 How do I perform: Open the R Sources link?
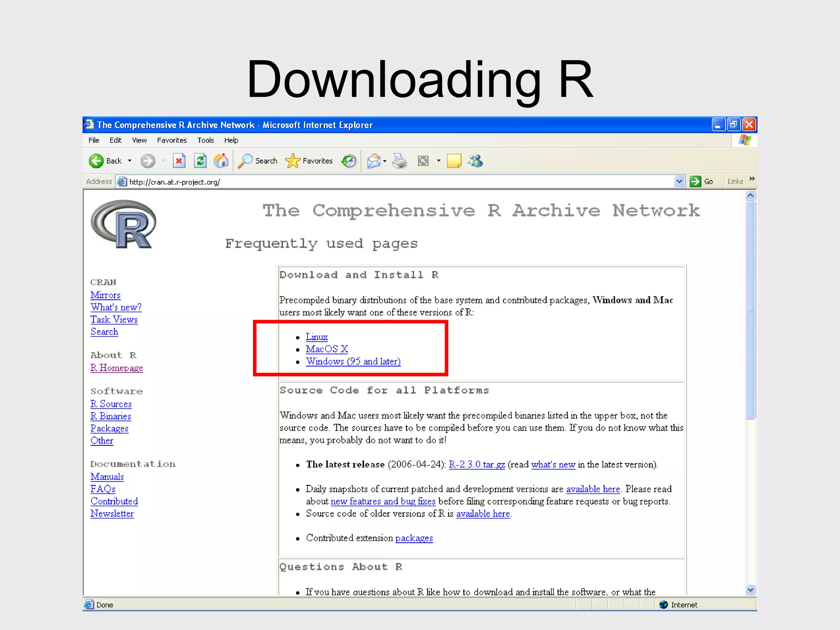[x=111, y=404]
